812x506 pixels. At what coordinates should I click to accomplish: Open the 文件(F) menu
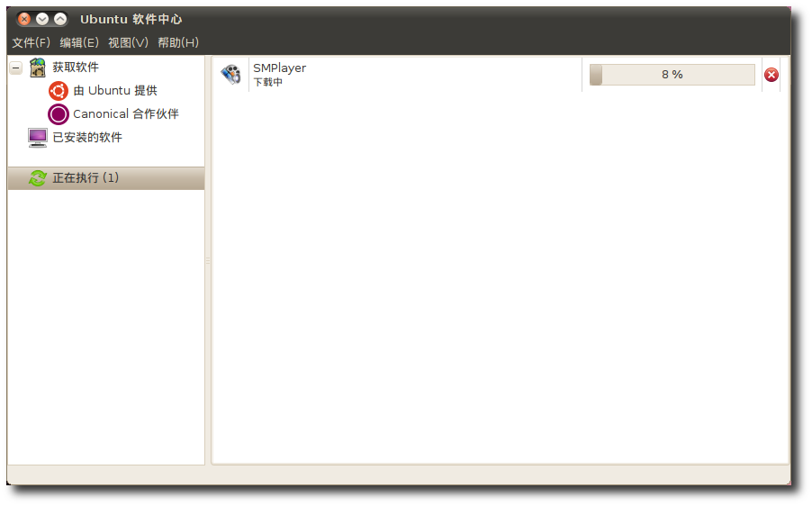click(x=32, y=42)
